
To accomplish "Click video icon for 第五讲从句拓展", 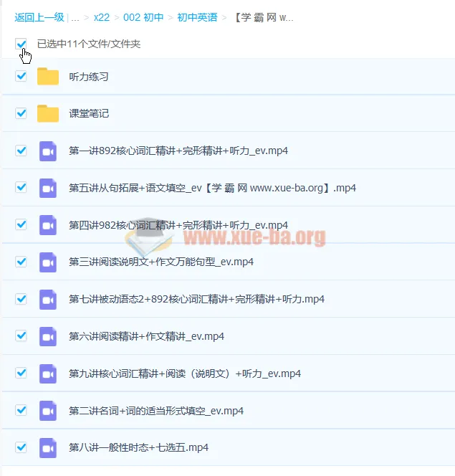I will click(48, 188).
